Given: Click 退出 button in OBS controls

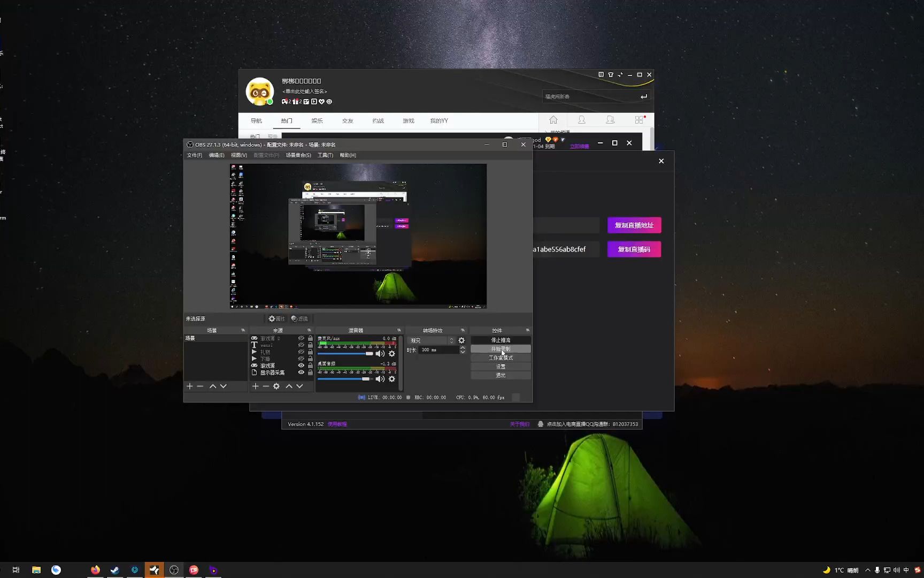Looking at the screenshot, I should coord(500,375).
